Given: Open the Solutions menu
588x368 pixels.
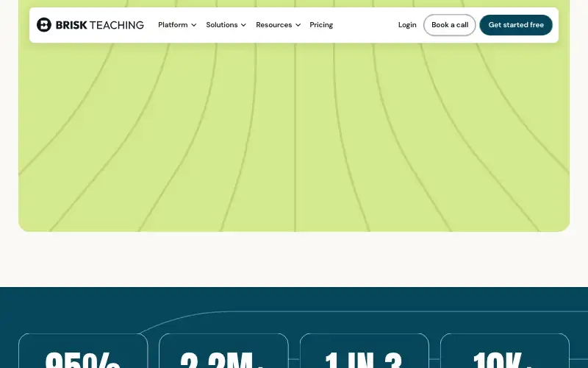Looking at the screenshot, I should pyautogui.click(x=222, y=25).
